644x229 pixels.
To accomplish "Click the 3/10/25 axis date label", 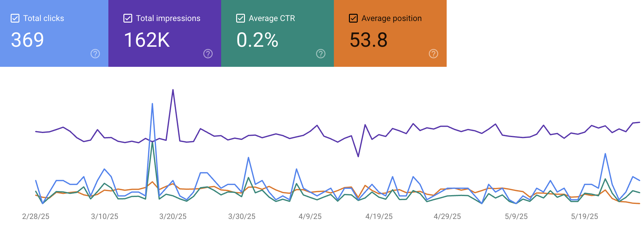I will point(105,216).
